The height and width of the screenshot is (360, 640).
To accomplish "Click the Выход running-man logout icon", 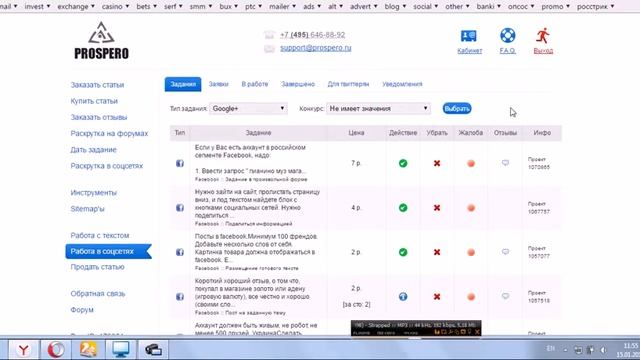I will [x=543, y=36].
